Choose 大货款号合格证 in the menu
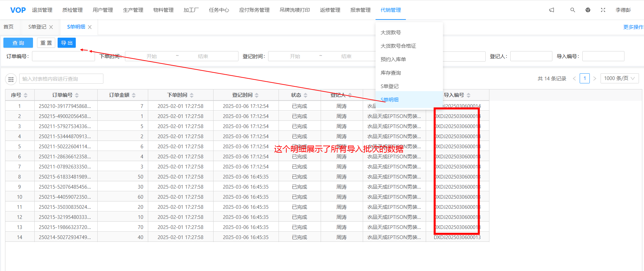The width and height of the screenshot is (644, 271). (x=398, y=46)
